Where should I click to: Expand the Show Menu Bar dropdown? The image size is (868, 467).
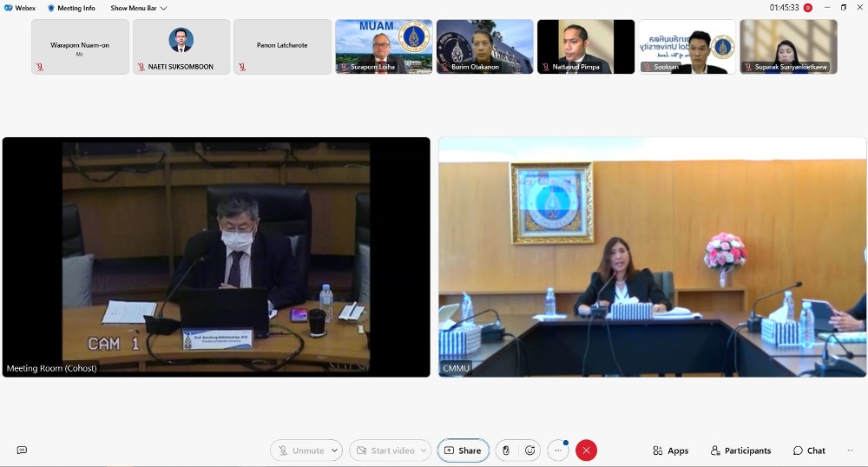(x=139, y=8)
